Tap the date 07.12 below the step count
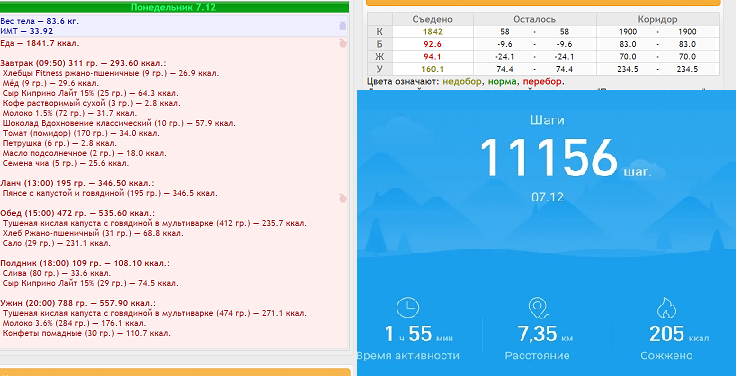The width and height of the screenshot is (736, 376). point(547,197)
